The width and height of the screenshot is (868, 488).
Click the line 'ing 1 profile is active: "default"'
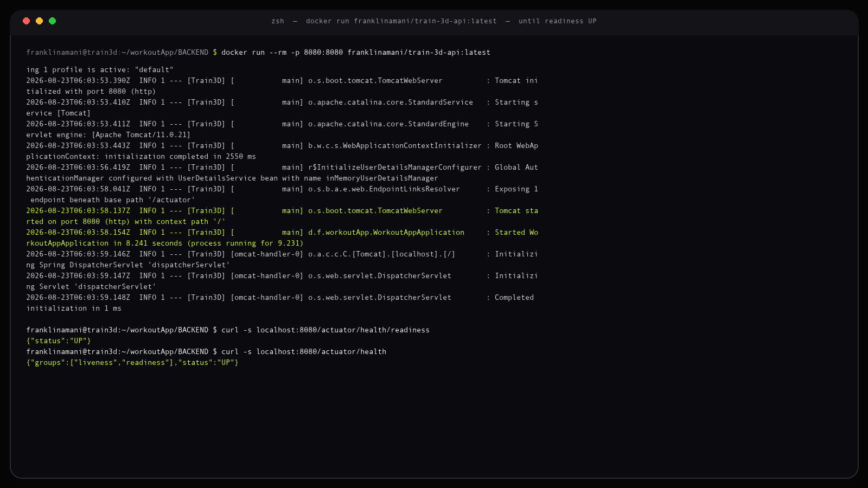tap(100, 70)
